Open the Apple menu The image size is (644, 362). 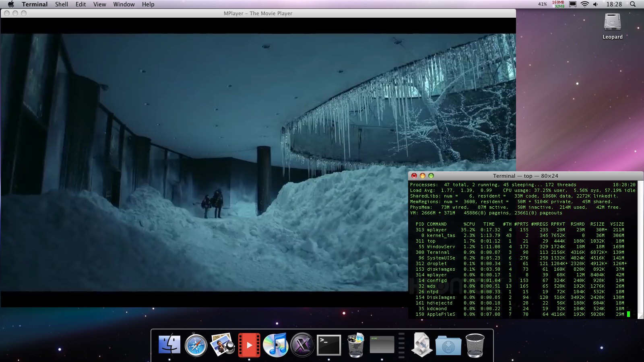pos(11,4)
